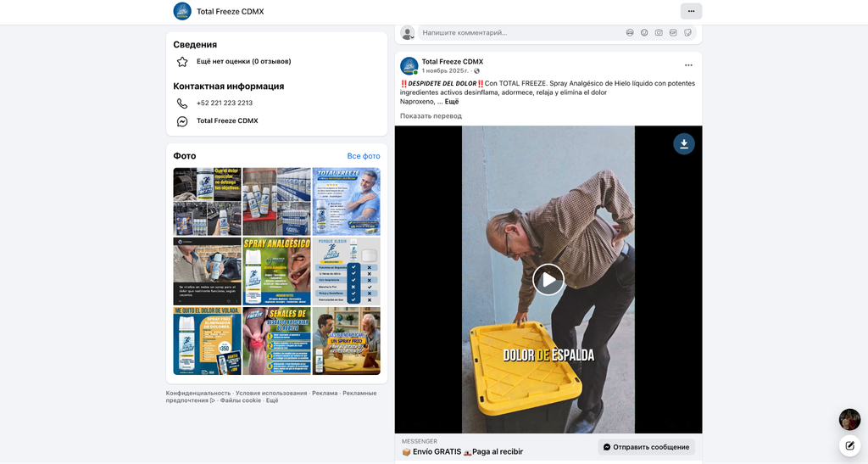Insert a GIF in the comment box

pyautogui.click(x=673, y=33)
